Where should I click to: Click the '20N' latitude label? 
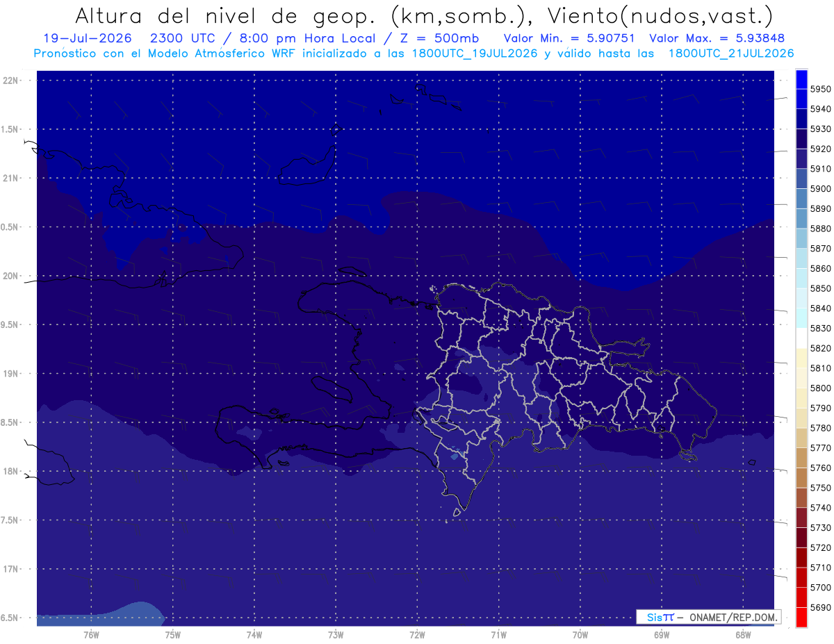click(x=12, y=276)
